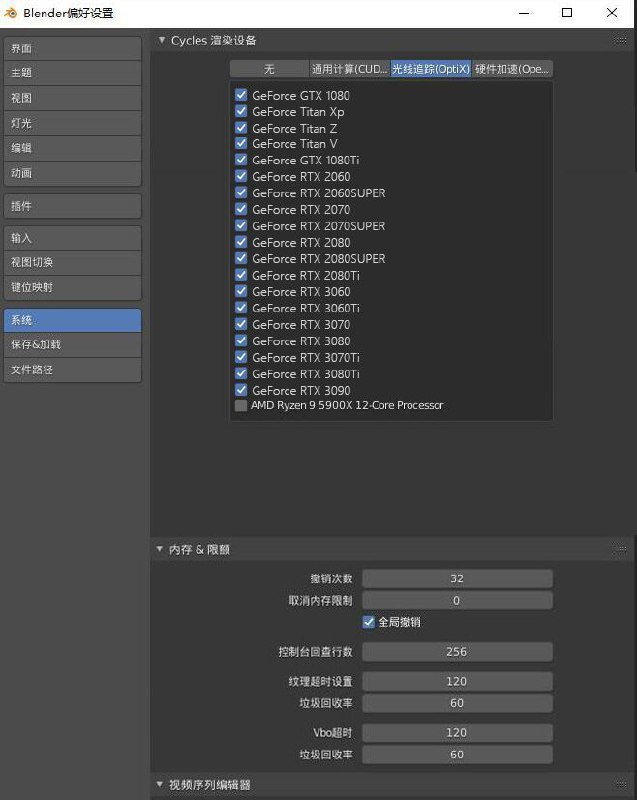The image size is (637, 800).
Task: Open the 文件路径 preferences section
Action: coord(72,370)
